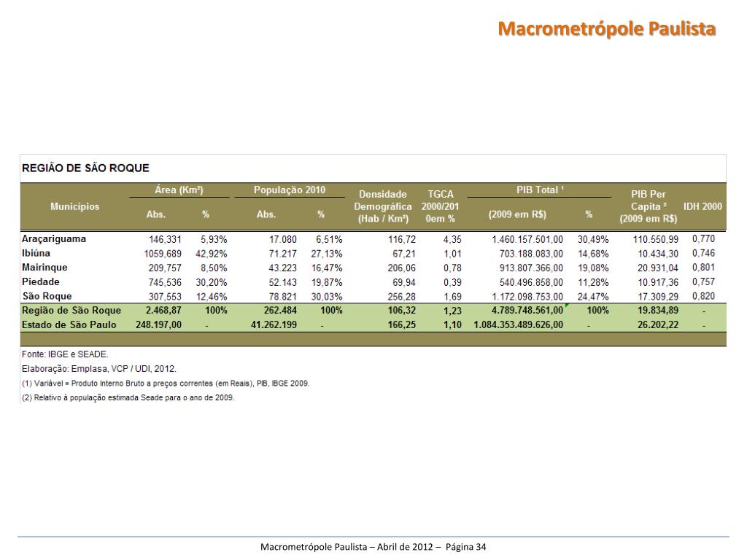Click IDH value 0,801
The image size is (747, 560).
[704, 267]
